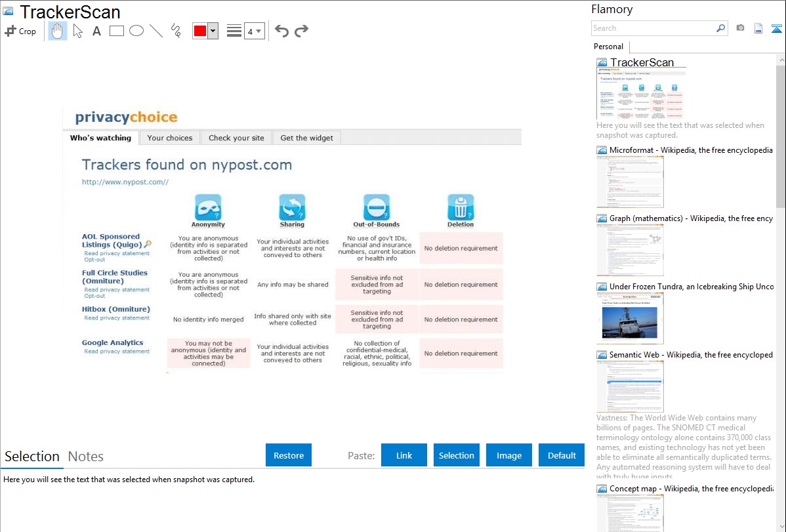Choose the straight line tool

coord(156,31)
